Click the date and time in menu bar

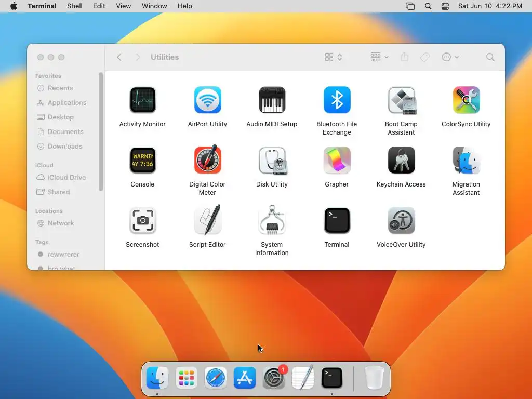(490, 6)
